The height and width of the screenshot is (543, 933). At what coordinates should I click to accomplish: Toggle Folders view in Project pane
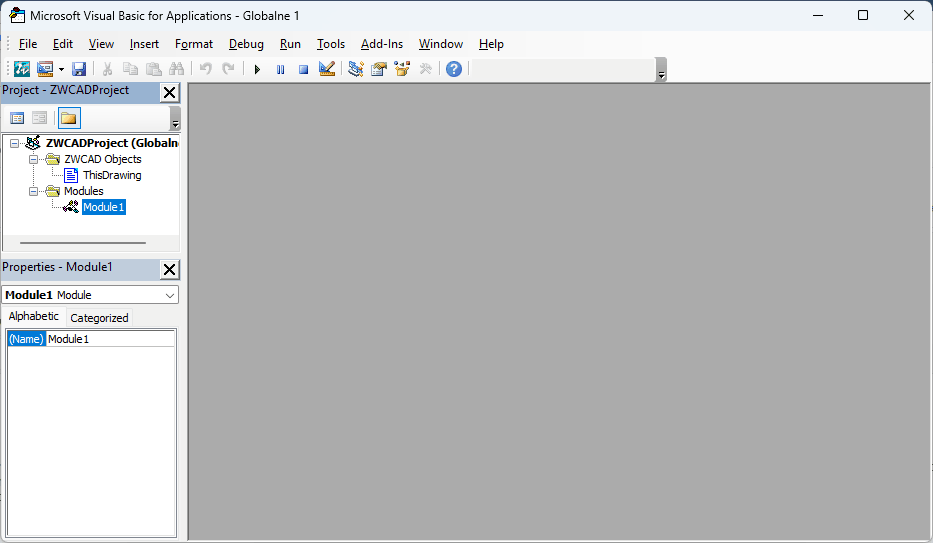coord(69,118)
